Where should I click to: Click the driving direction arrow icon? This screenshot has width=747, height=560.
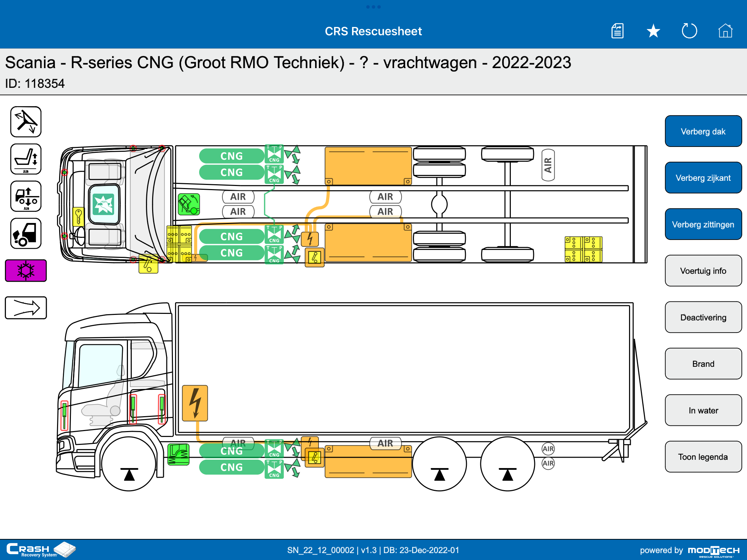pos(26,308)
